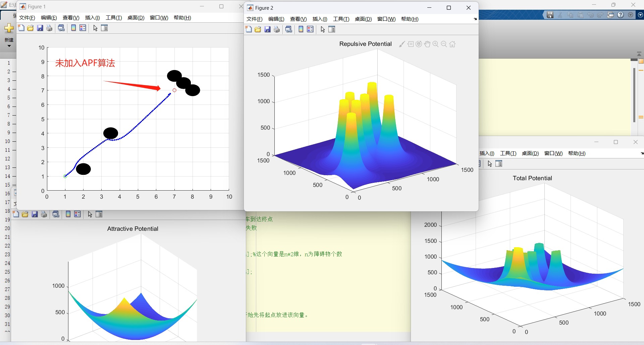Click restore view home icon on Repulsive Potential axes
This screenshot has height=345, width=644.
452,44
